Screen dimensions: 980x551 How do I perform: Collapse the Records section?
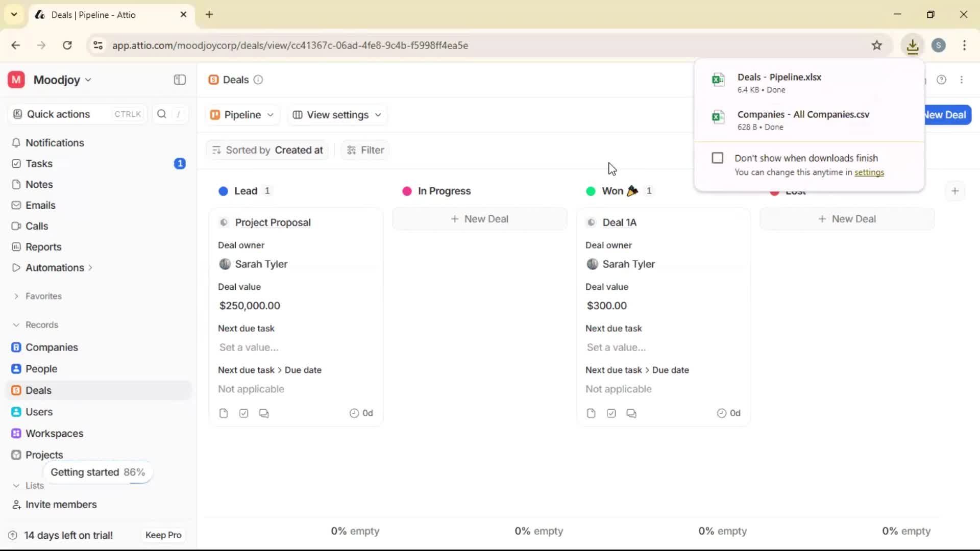click(15, 324)
